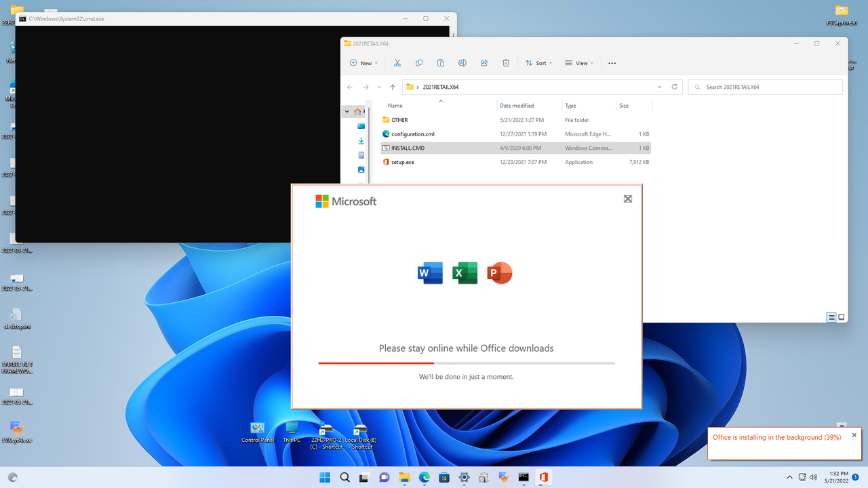Screen dimensions: 868x488
Task: Show hidden system tray icons
Action: pos(789,477)
